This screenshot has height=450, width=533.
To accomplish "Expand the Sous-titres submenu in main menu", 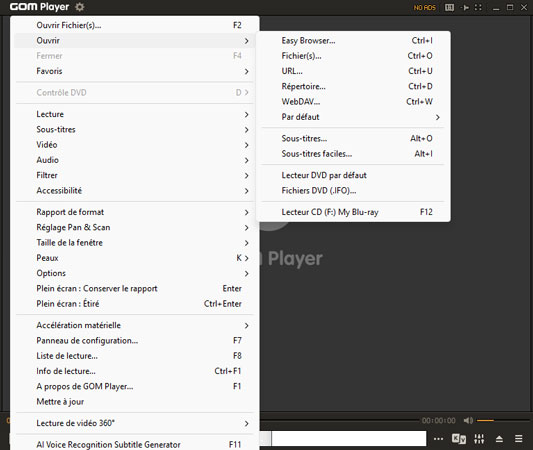I will 135,129.
